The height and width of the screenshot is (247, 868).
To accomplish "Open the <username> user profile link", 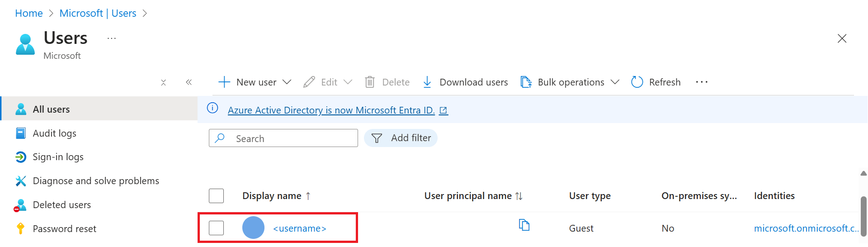I will coord(299,228).
